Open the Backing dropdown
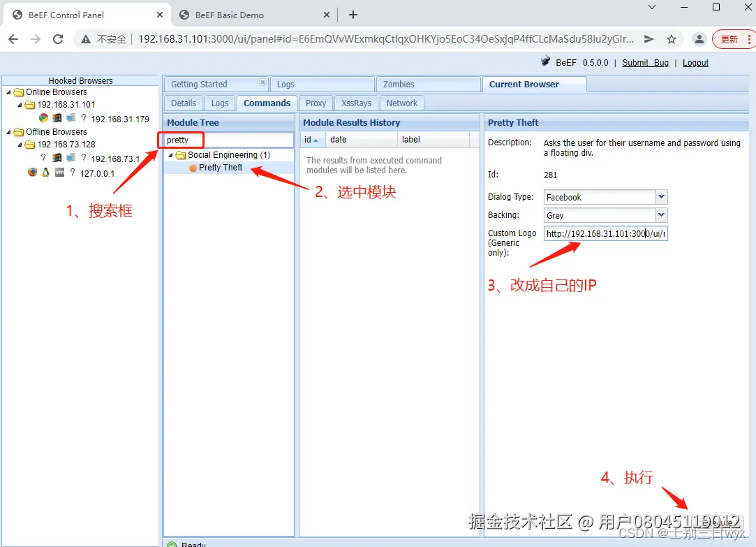The image size is (756, 547). (661, 214)
